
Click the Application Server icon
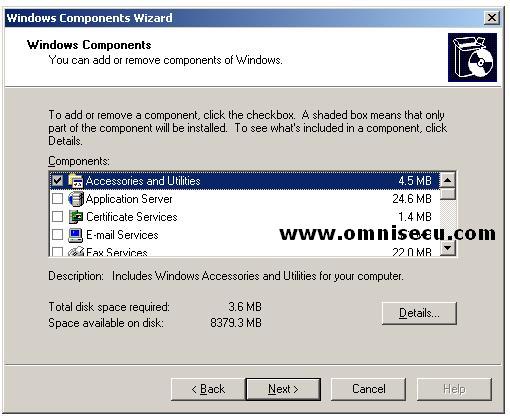pyautogui.click(x=75, y=199)
